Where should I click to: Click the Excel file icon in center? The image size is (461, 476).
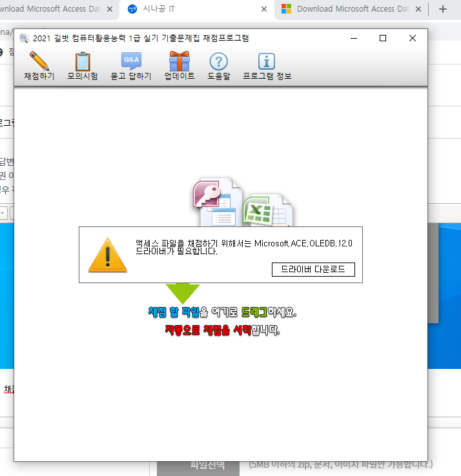pos(265,210)
